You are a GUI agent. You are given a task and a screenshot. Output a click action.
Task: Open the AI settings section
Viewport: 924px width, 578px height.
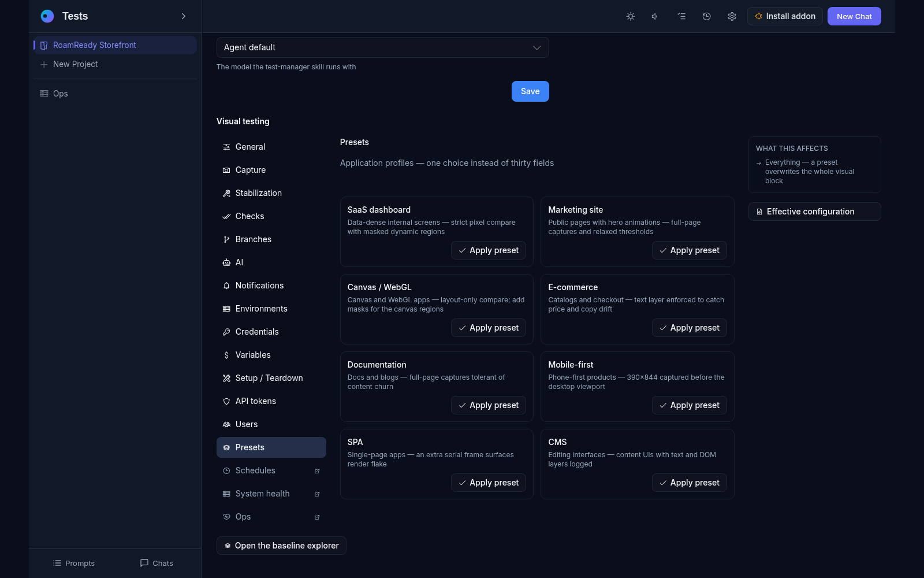pyautogui.click(x=271, y=262)
